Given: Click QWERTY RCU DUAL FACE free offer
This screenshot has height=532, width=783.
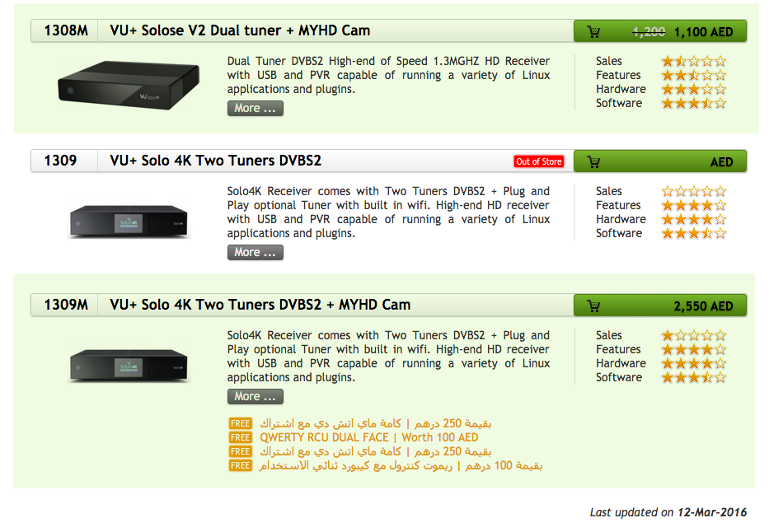Looking at the screenshot, I should (x=369, y=437).
